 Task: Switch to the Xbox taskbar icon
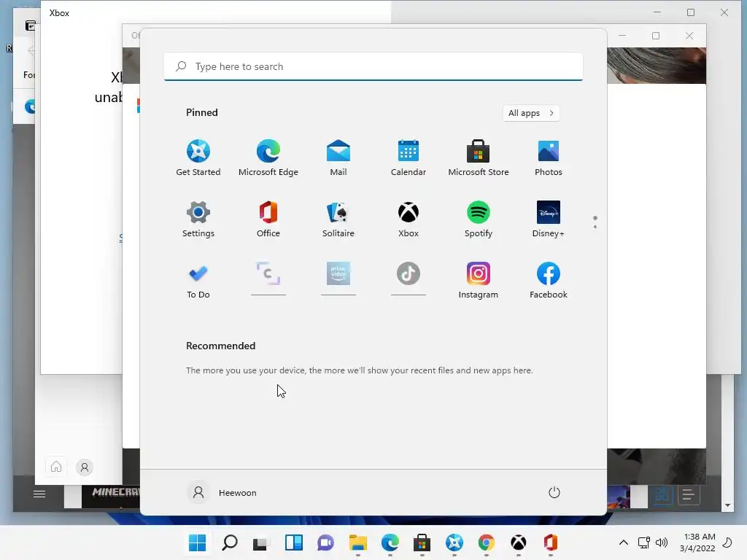point(519,542)
